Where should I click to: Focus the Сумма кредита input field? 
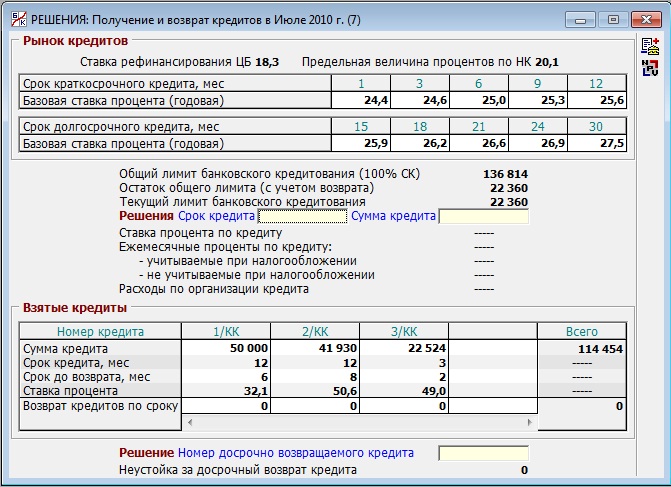point(484,217)
